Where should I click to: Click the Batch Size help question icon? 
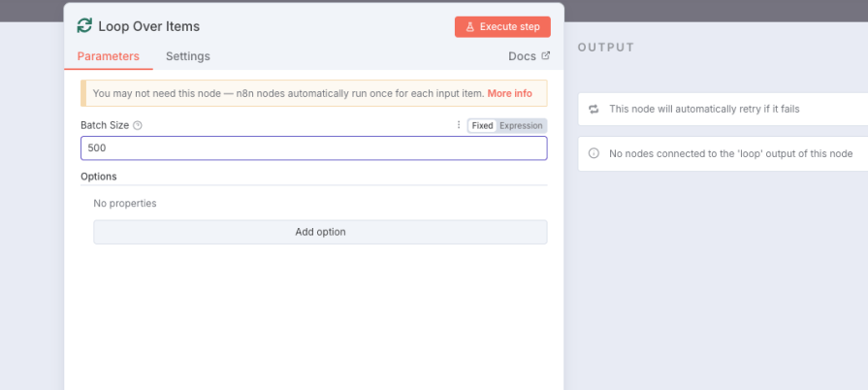click(x=138, y=125)
